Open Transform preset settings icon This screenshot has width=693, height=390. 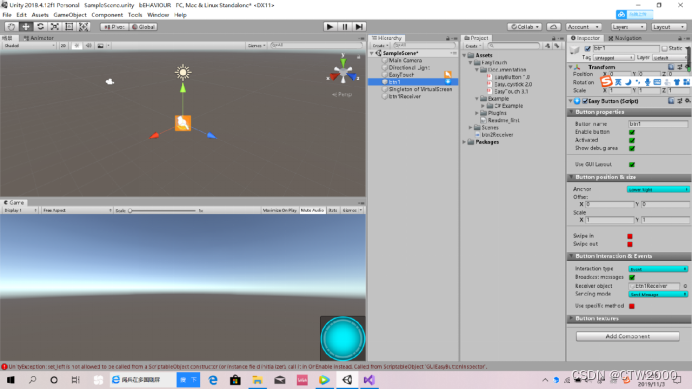click(680, 67)
